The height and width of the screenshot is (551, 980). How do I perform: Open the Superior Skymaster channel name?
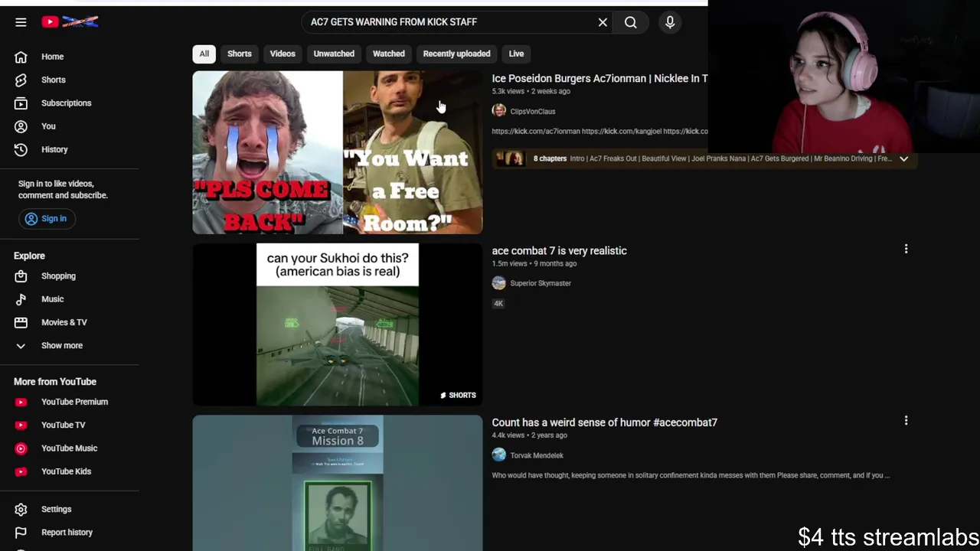541,283
